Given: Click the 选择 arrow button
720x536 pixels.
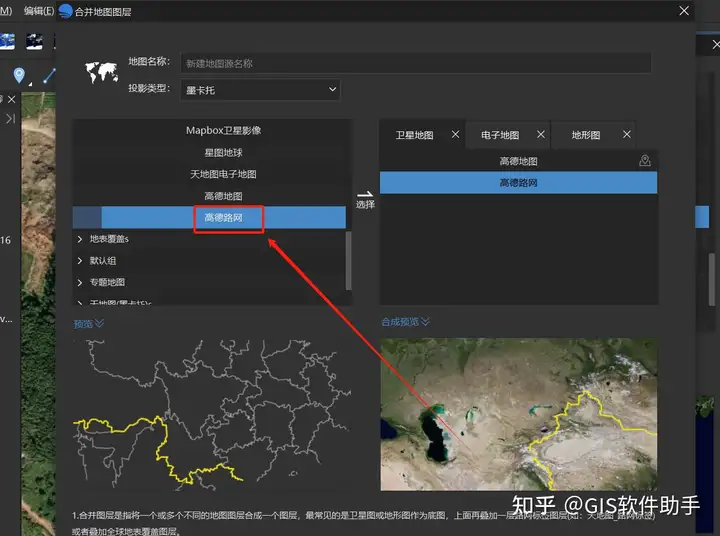Looking at the screenshot, I should 365,199.
